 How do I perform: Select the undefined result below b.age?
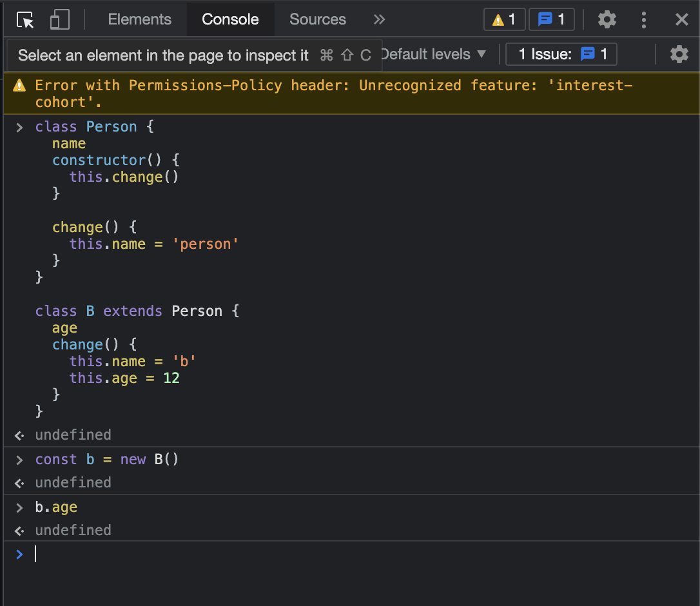[73, 530]
